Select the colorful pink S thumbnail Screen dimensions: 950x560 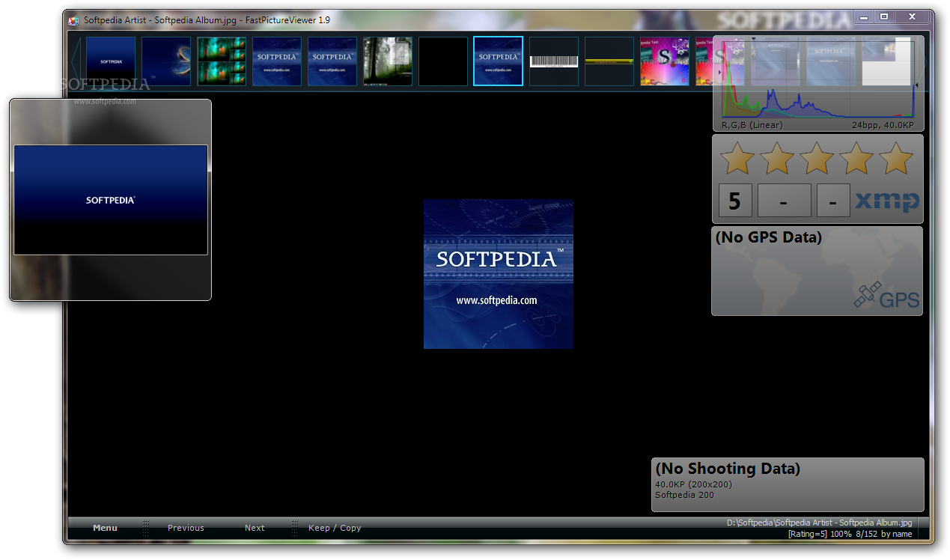pyautogui.click(x=665, y=61)
